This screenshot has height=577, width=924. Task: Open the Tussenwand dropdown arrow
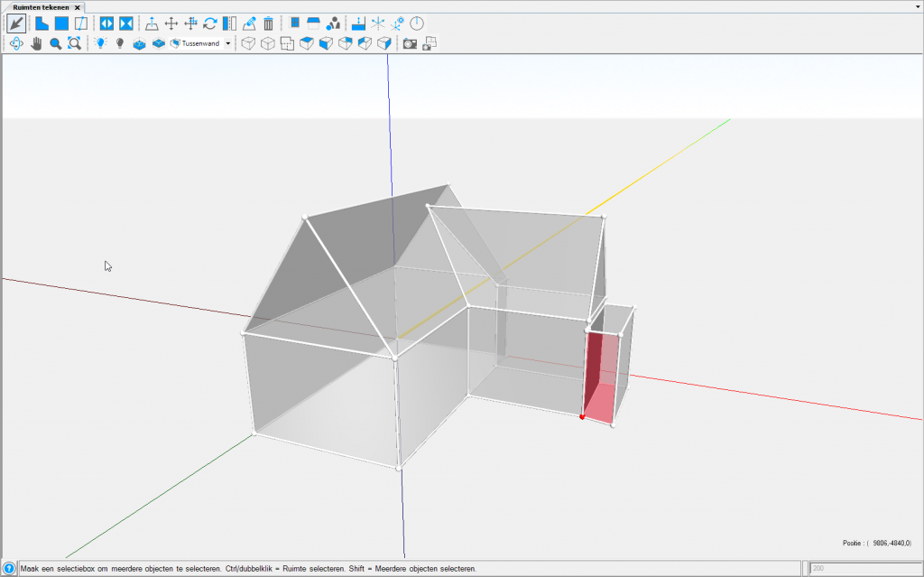(x=228, y=43)
